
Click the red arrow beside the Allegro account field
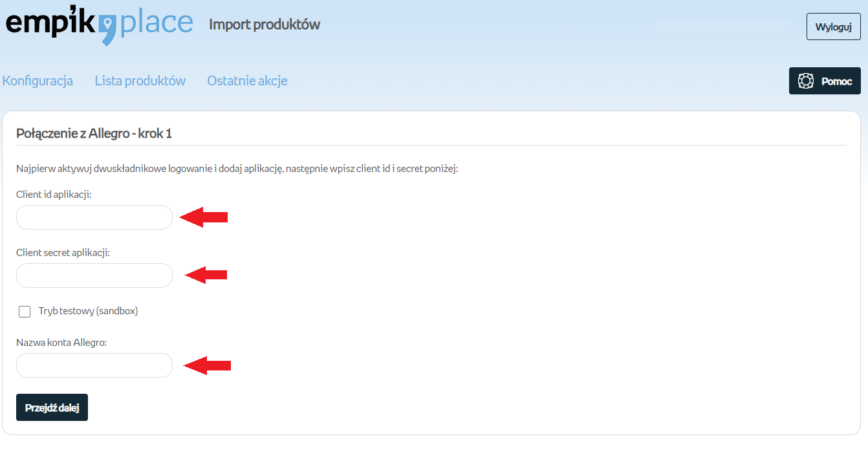207,366
